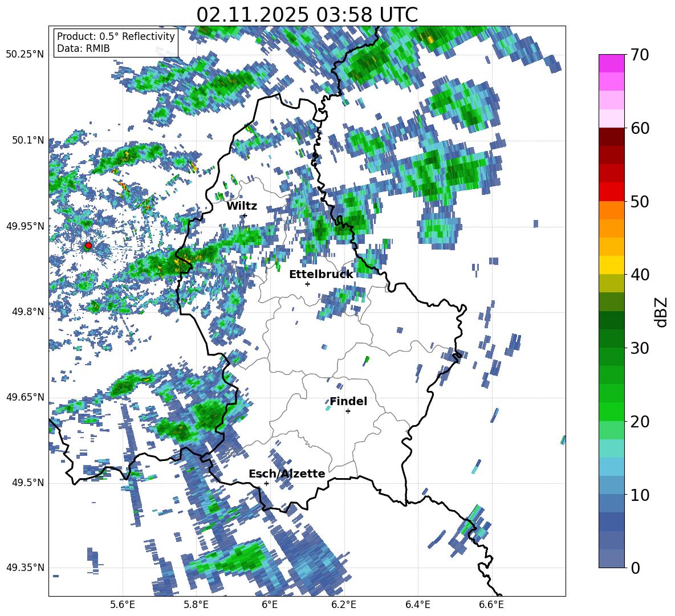This screenshot has height=616, width=675.
Task: Click the 6°E longitude tick label
Action: [x=270, y=605]
